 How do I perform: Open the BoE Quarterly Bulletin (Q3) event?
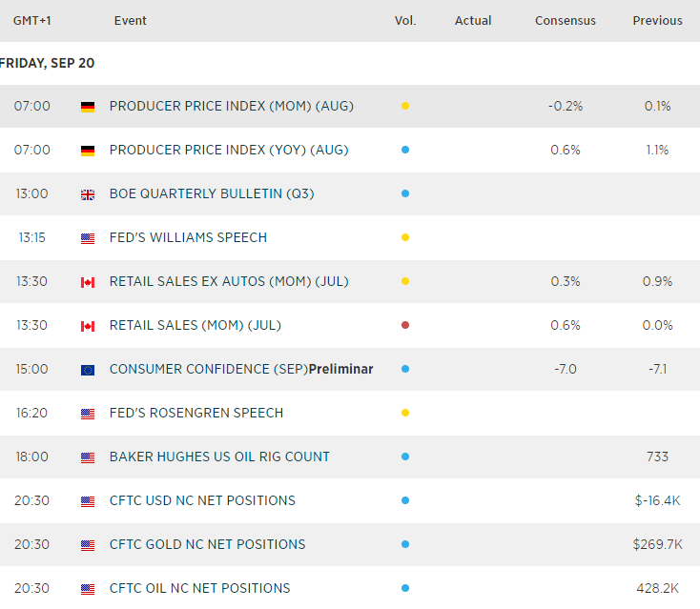click(x=212, y=193)
